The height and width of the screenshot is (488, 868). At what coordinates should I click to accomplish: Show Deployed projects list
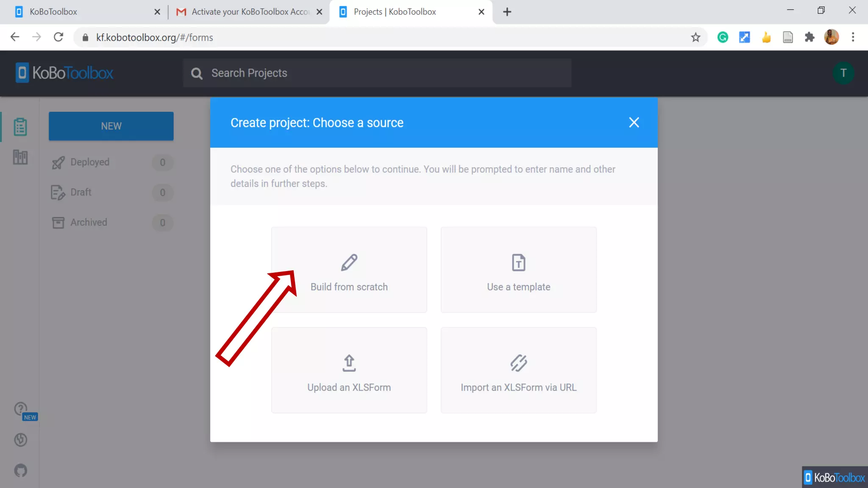90,162
